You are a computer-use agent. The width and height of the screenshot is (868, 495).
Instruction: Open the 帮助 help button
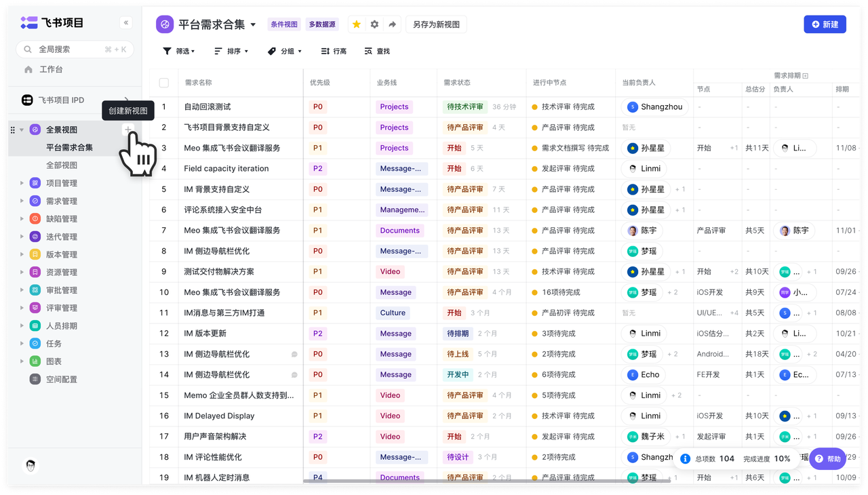(827, 459)
